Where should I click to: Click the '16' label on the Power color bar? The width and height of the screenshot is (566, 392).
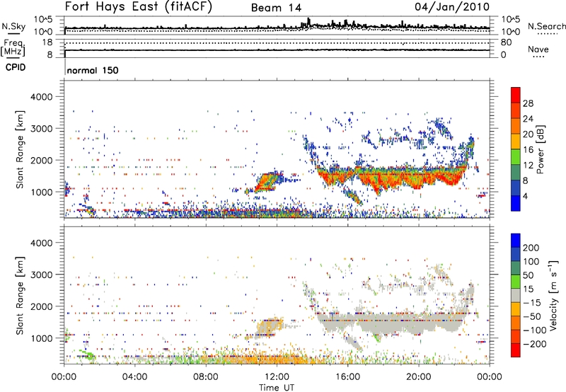pyautogui.click(x=528, y=150)
